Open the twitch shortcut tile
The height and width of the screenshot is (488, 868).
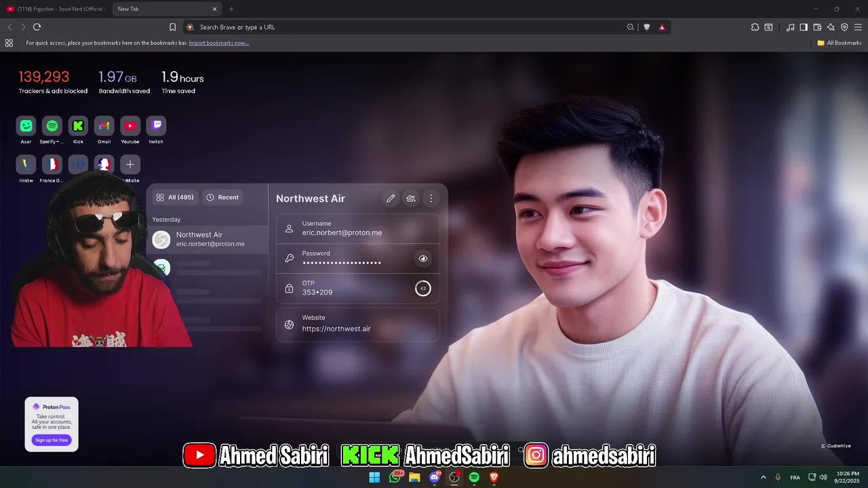coord(156,126)
